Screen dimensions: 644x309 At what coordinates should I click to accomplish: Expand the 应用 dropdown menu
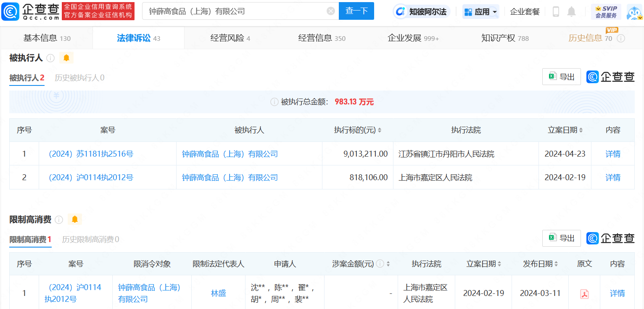pos(480,11)
